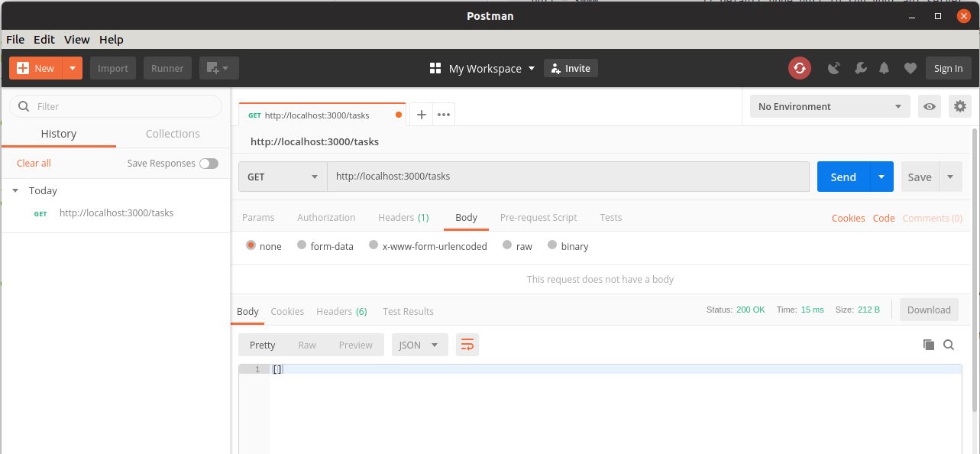Switch to the History tab
Viewport: 980px width, 454px height.
(x=59, y=134)
